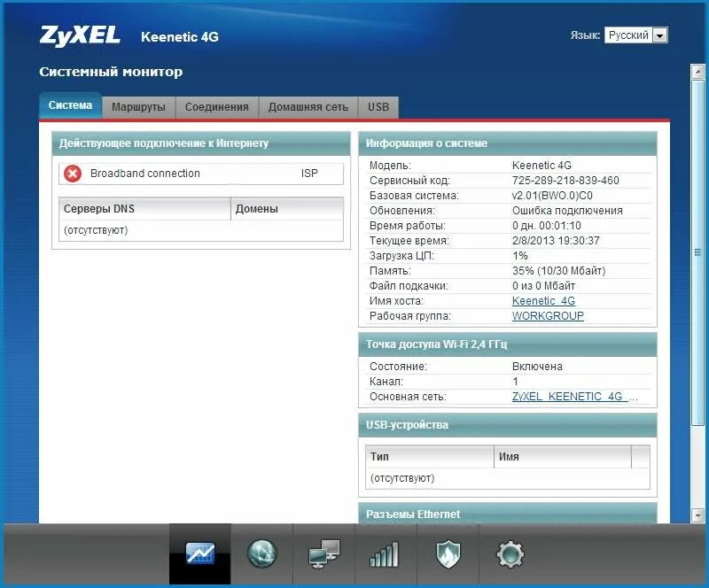This screenshot has width=709, height=588.
Task: Open the System settings gear icon
Action: 510,554
